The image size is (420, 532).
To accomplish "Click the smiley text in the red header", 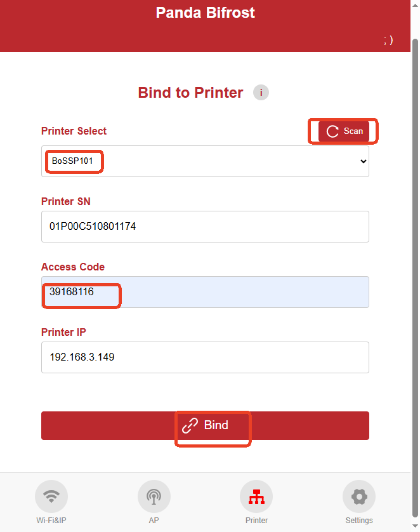I will (x=388, y=40).
